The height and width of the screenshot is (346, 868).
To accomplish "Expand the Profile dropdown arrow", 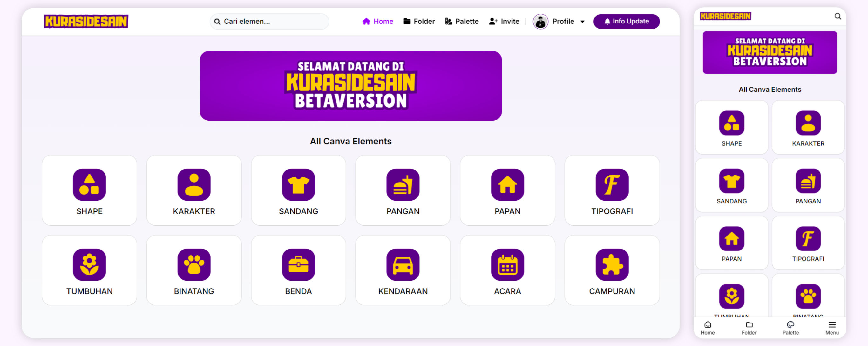I will [582, 22].
